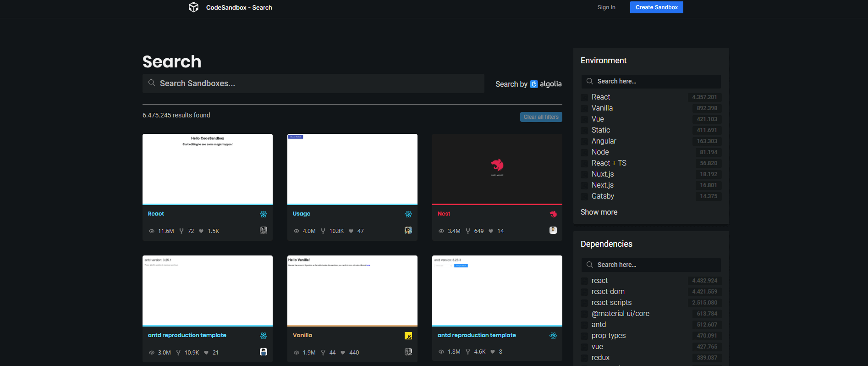The height and width of the screenshot is (366, 868).
Task: Expand Environment list with Show more
Action: tap(599, 212)
